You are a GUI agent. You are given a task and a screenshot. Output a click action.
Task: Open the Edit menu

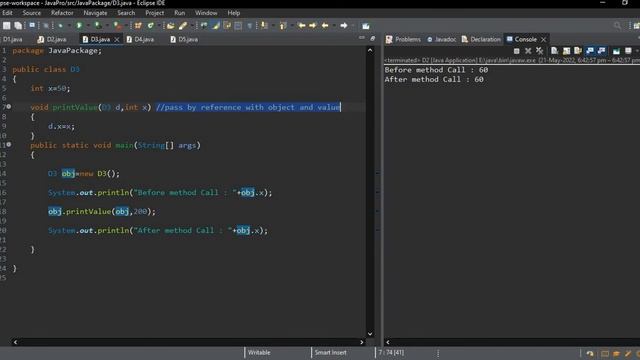pyautogui.click(x=7, y=13)
